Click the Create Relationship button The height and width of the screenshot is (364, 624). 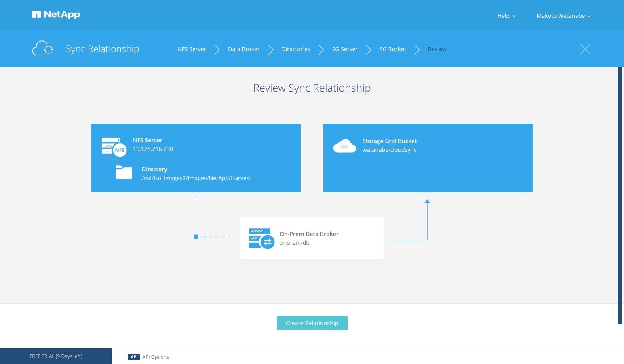[x=312, y=323]
